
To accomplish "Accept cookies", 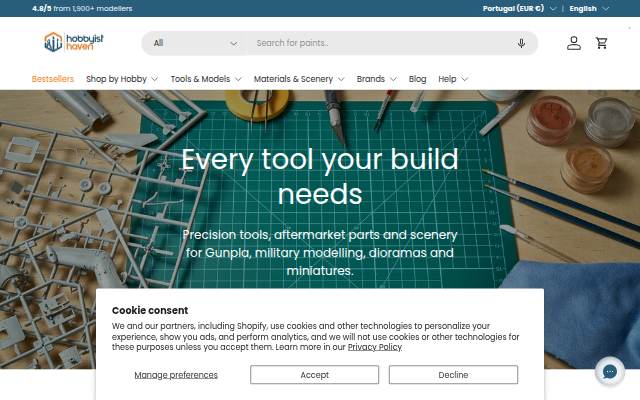I will coord(314,375).
